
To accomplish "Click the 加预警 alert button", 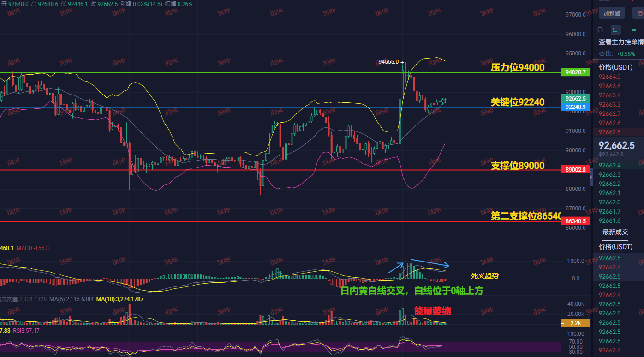I will (612, 13).
